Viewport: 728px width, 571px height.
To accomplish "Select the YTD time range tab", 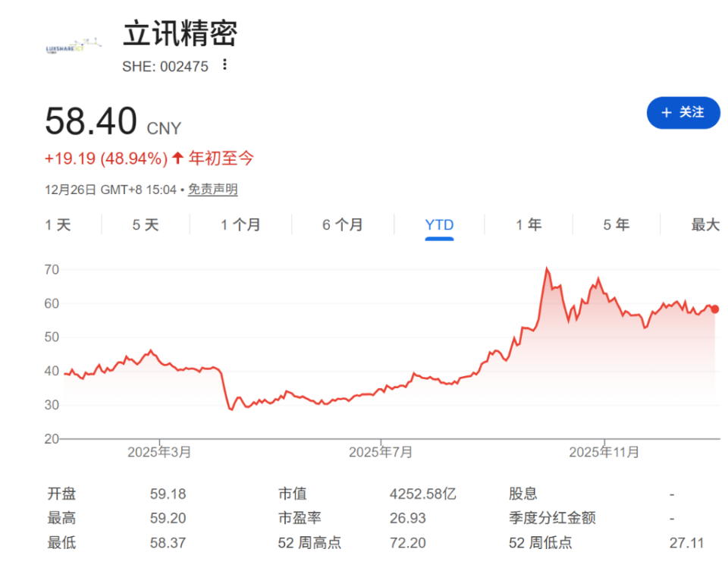I will click(x=438, y=224).
